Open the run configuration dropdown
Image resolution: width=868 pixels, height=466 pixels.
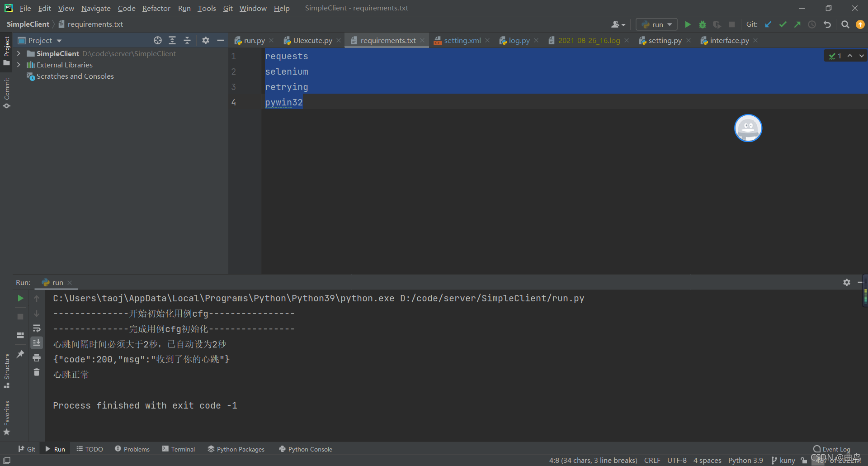coord(656,24)
